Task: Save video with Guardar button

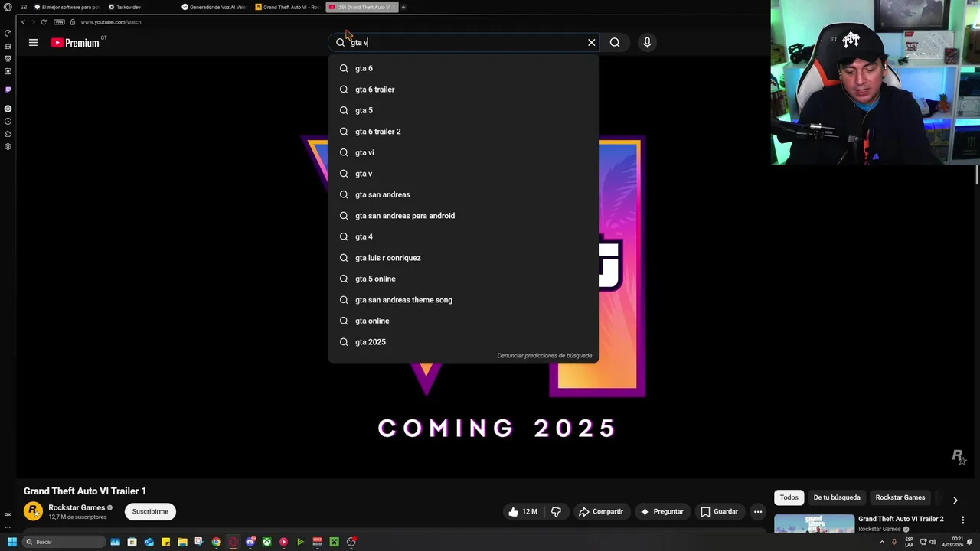Action: click(720, 511)
